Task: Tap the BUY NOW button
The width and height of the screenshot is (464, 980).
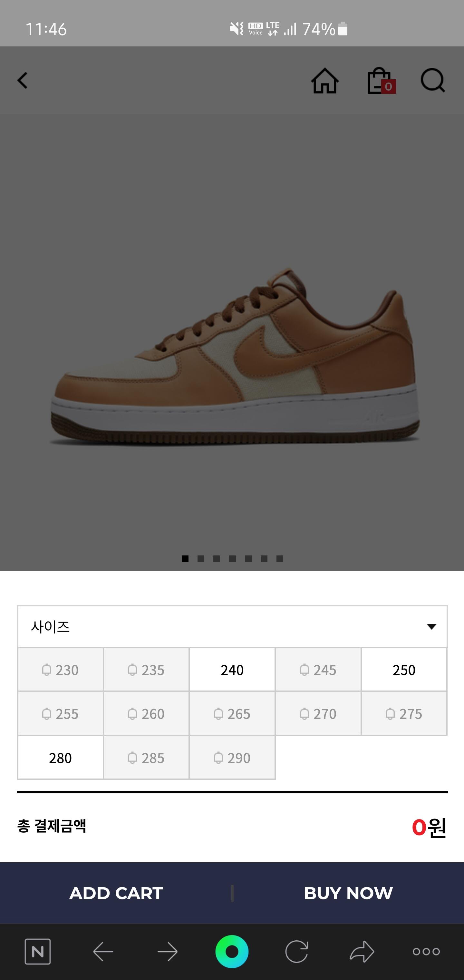Action: tap(348, 893)
